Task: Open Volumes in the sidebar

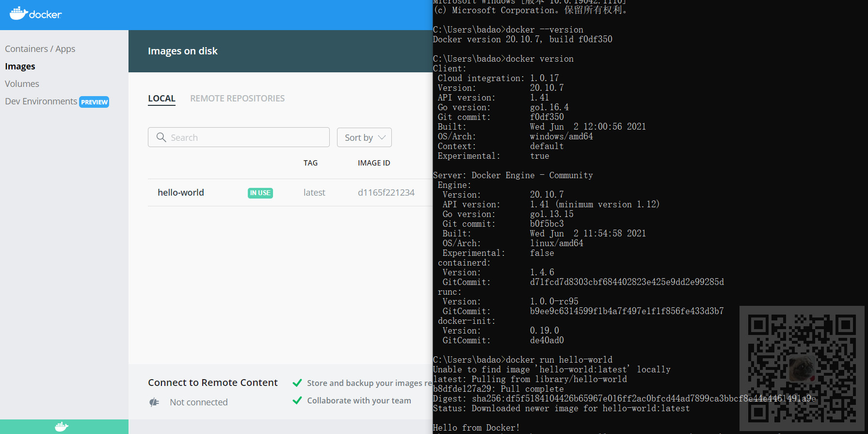Action: (22, 84)
